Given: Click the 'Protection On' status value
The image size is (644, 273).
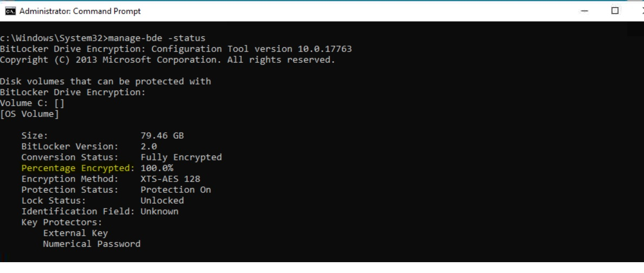Looking at the screenshot, I should 176,190.
